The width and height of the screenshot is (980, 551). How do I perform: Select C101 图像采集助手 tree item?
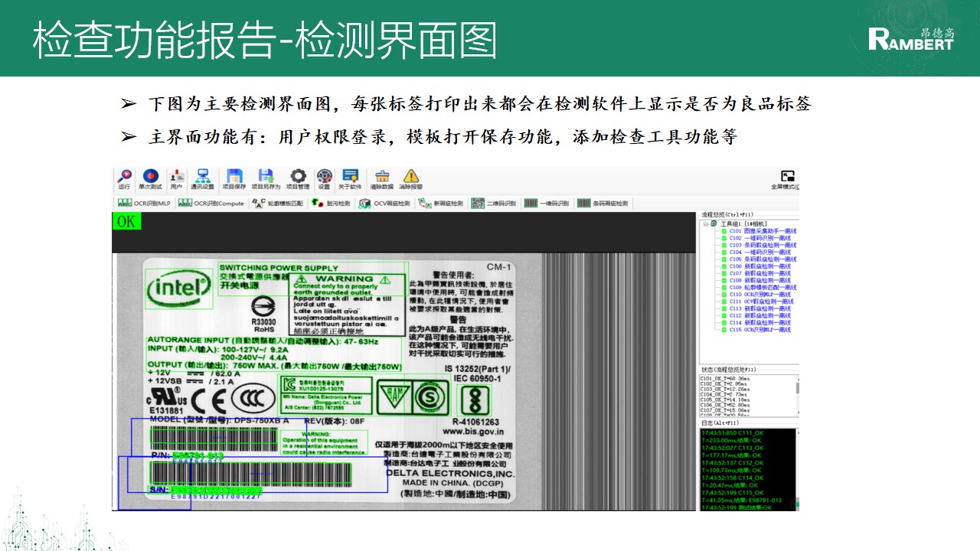(x=763, y=230)
